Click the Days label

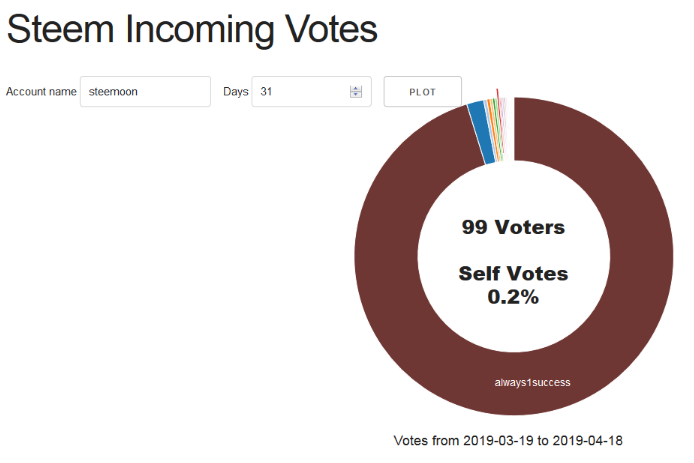pos(235,92)
